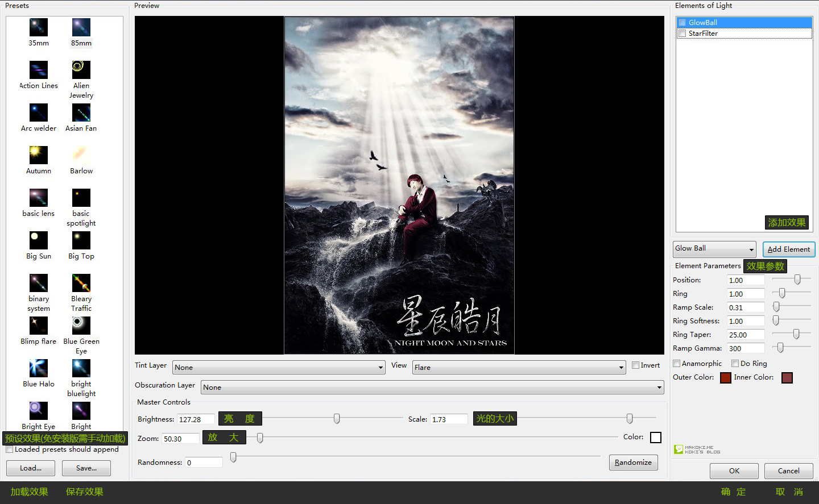
Task: Pick the binary system preset icon
Action: tap(39, 283)
